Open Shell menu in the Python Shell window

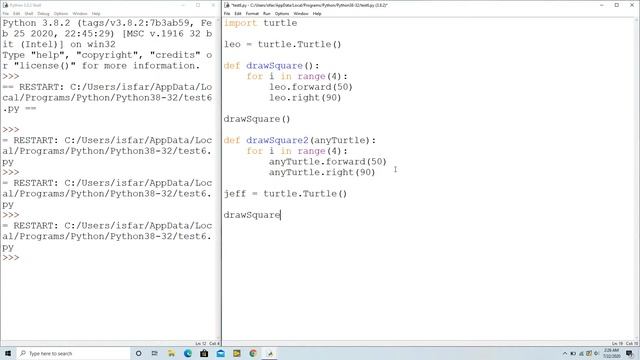[x=29, y=13]
